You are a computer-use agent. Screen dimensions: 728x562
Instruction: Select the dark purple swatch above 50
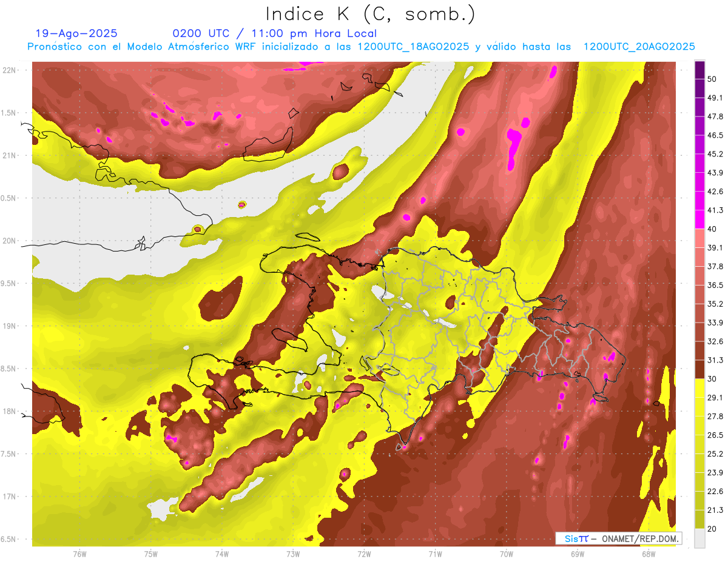pyautogui.click(x=699, y=70)
